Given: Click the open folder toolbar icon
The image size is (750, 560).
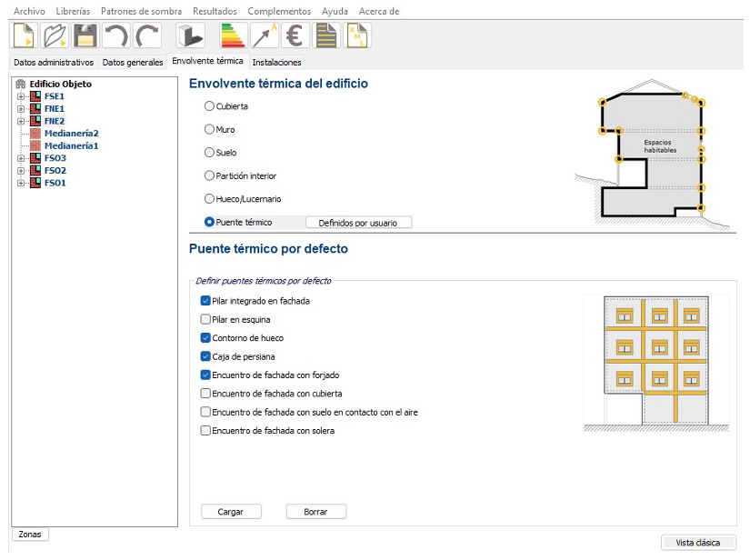Looking at the screenshot, I should 55,36.
